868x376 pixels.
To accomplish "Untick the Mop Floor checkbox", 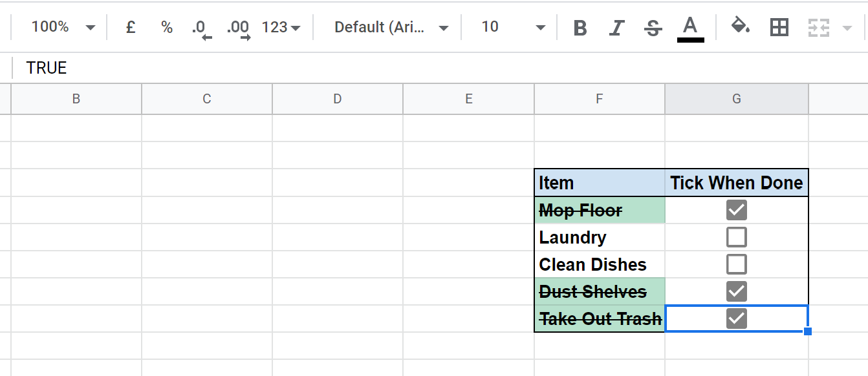I will click(x=735, y=209).
